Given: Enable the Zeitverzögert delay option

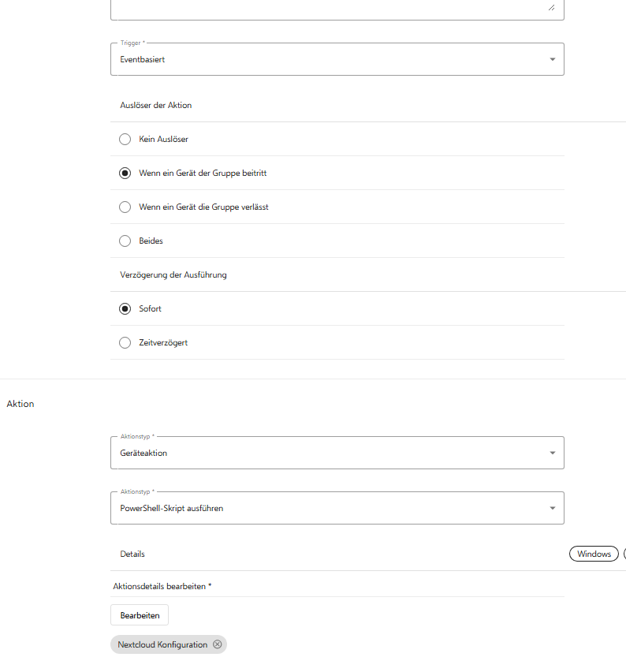Looking at the screenshot, I should 125,342.
